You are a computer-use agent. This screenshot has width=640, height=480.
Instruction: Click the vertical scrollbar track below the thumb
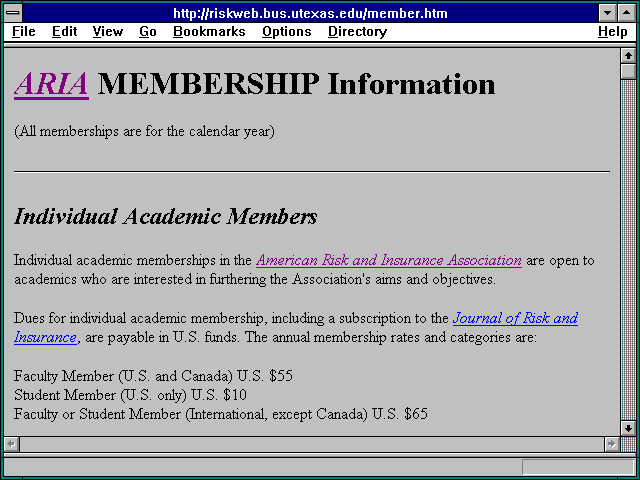click(628, 250)
